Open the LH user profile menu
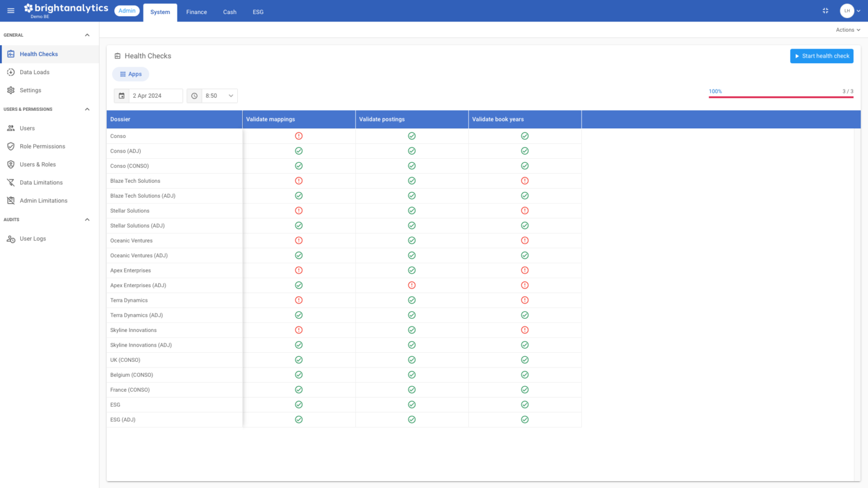 click(x=850, y=11)
